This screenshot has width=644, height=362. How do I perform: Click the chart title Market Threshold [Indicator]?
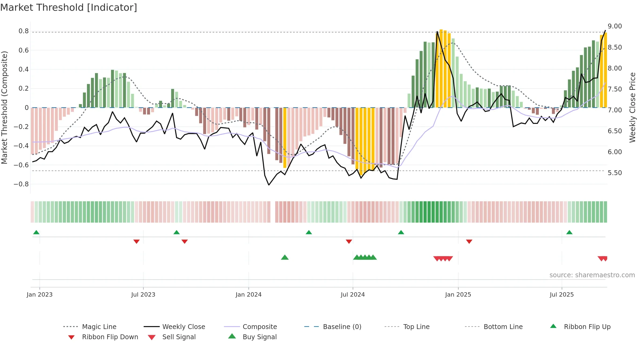[69, 8]
